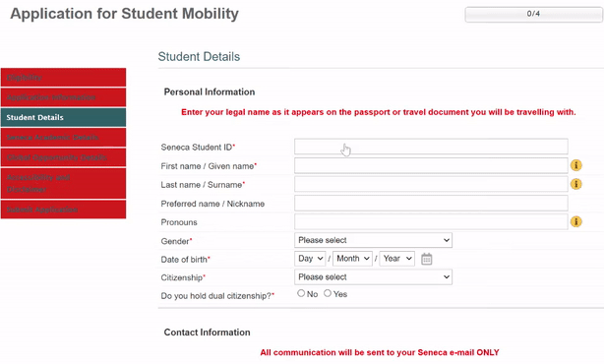Select No for dual citizenship
The width and height of the screenshot is (604, 364).
301,293
